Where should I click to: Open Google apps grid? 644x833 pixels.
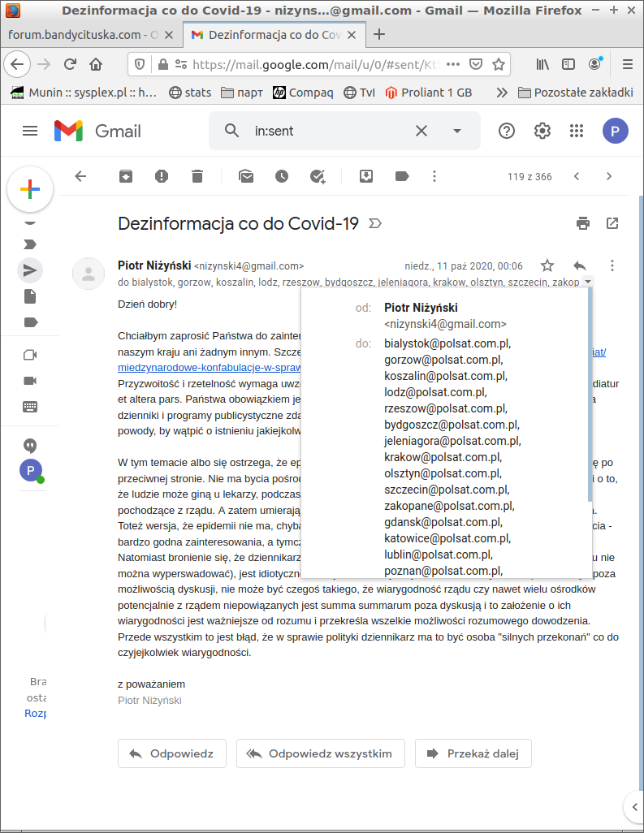577,131
